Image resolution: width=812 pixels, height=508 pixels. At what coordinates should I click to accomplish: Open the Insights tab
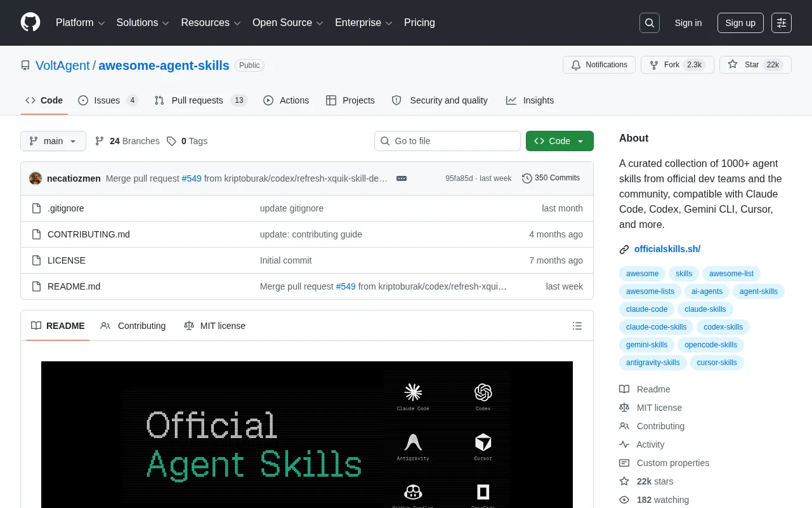[530, 100]
